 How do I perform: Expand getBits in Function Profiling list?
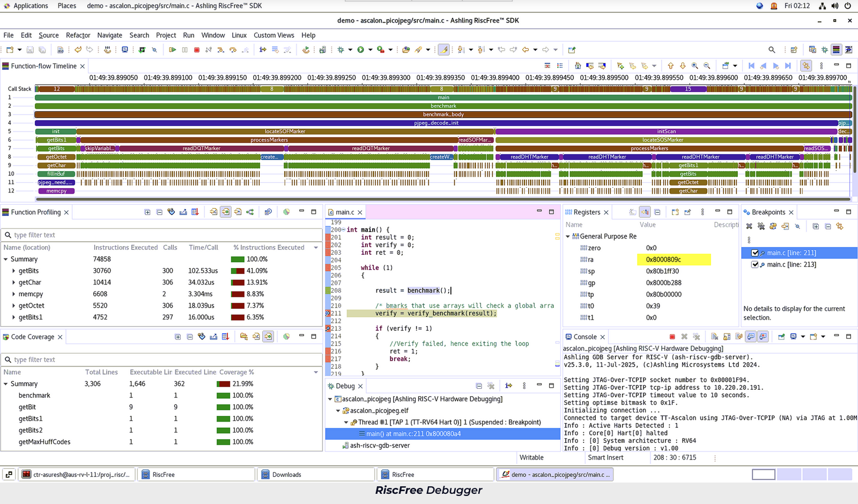pos(13,271)
